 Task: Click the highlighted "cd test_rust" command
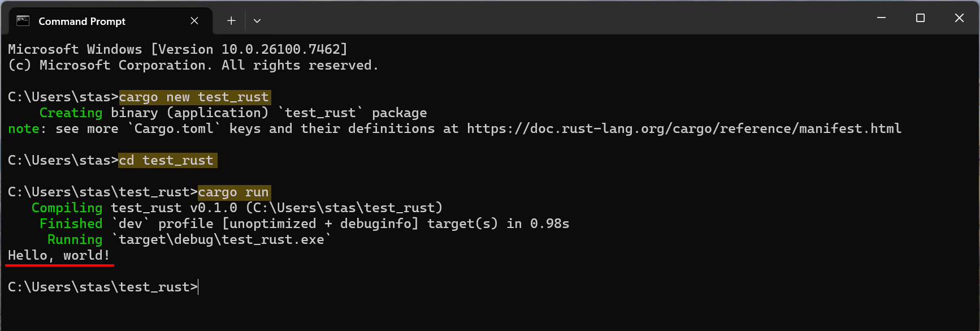coord(167,161)
